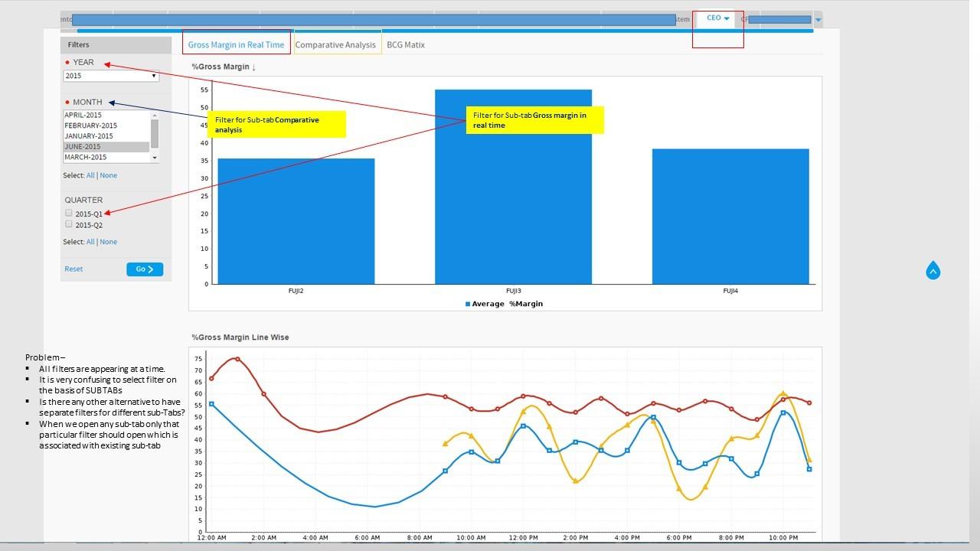Click the %Gross Margin Line Wise title
The image size is (980, 551).
click(x=240, y=337)
